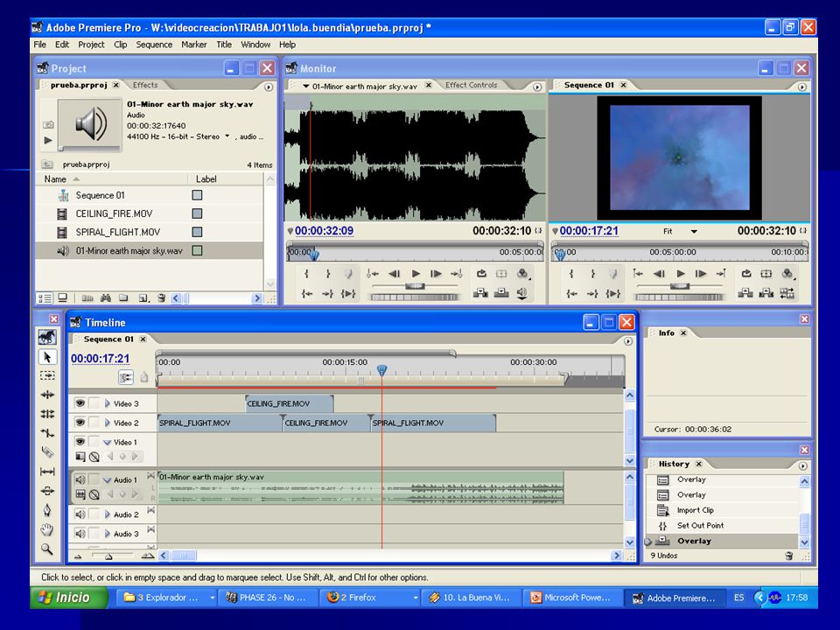Screen dimensions: 840x630
Task: Click Find binoculars icon in Project panel
Action: [x=106, y=297]
